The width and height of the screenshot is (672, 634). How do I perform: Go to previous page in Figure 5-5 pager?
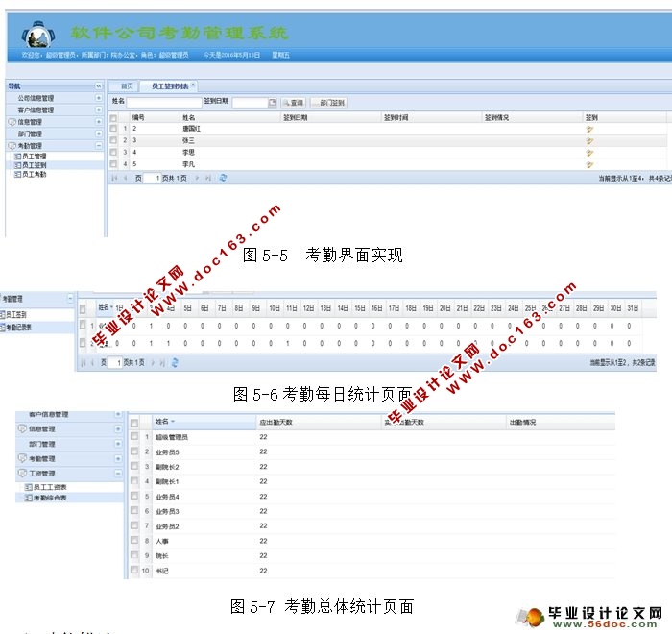coord(125,178)
